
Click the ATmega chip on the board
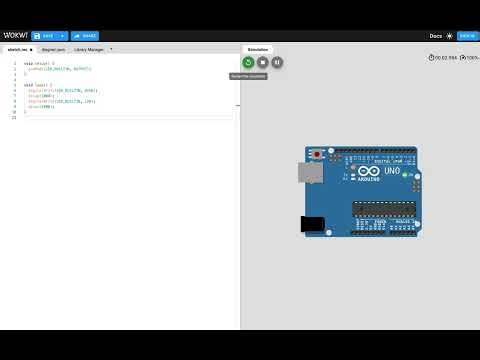click(x=384, y=209)
